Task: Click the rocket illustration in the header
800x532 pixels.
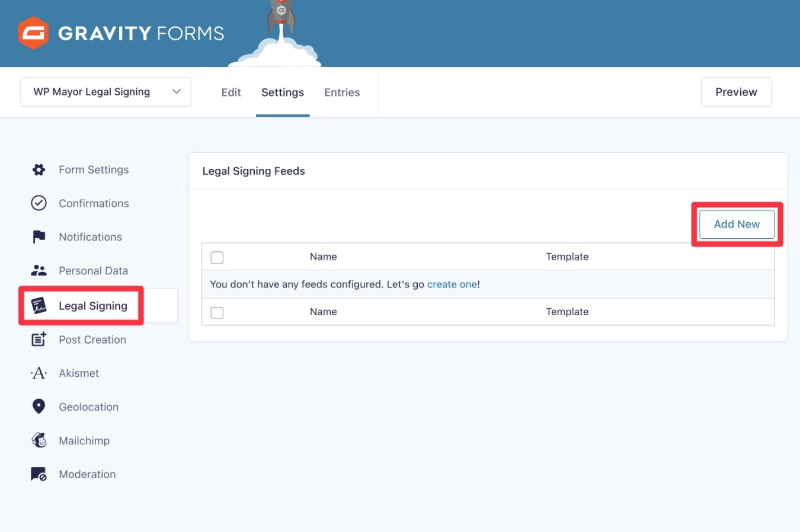Action: click(x=281, y=17)
